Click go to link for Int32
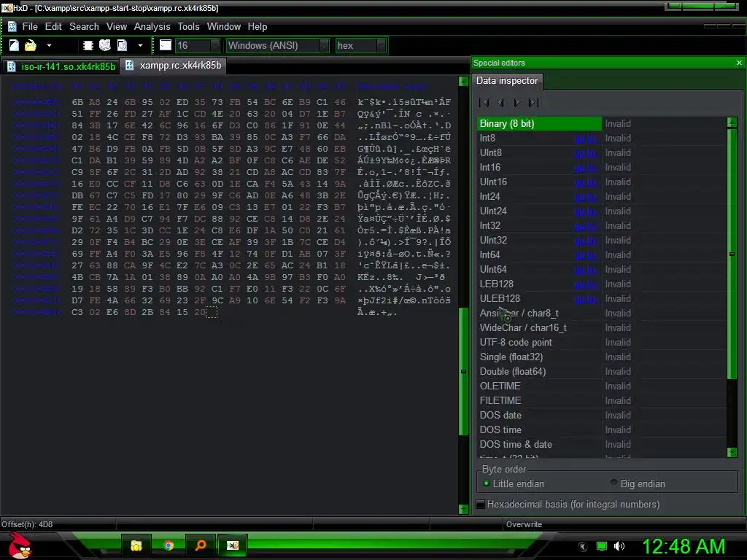This screenshot has width=747, height=560. (585, 226)
